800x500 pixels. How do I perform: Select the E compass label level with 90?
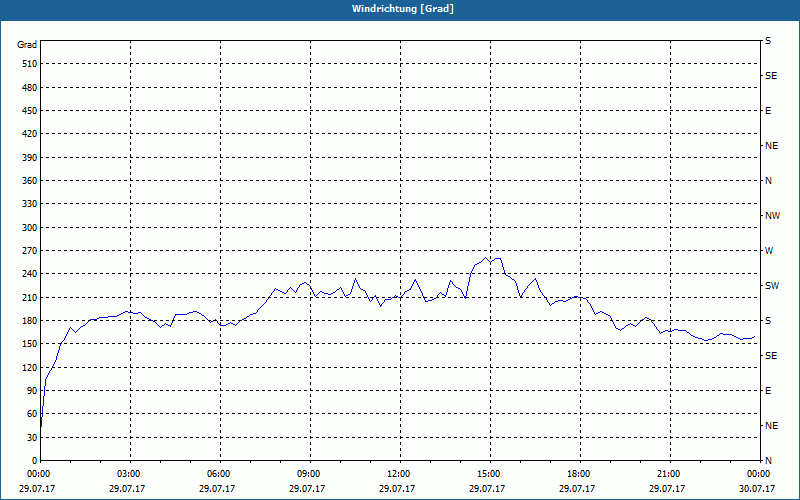point(768,391)
